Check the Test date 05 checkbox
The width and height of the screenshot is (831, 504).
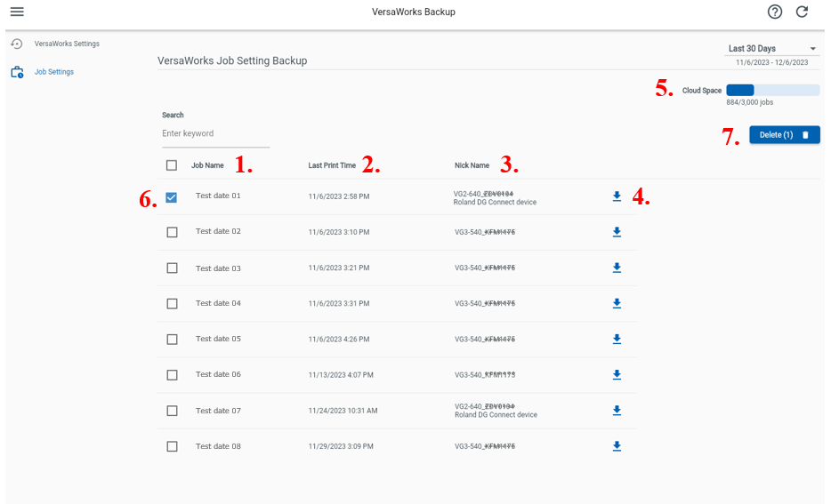pos(173,340)
